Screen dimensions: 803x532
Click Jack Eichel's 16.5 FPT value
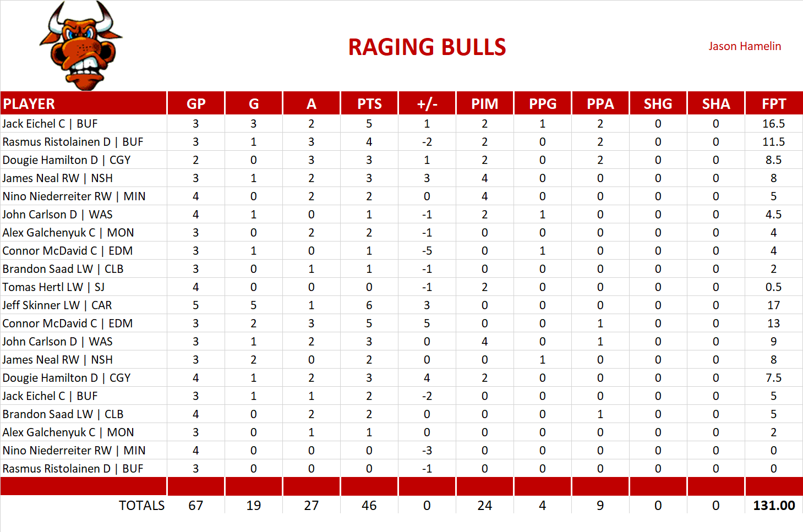tap(773, 124)
